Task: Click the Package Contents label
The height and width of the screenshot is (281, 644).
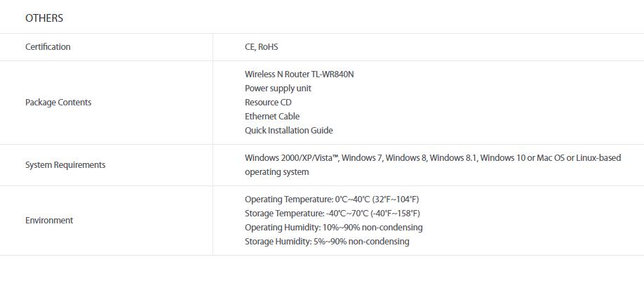Action: (x=58, y=103)
